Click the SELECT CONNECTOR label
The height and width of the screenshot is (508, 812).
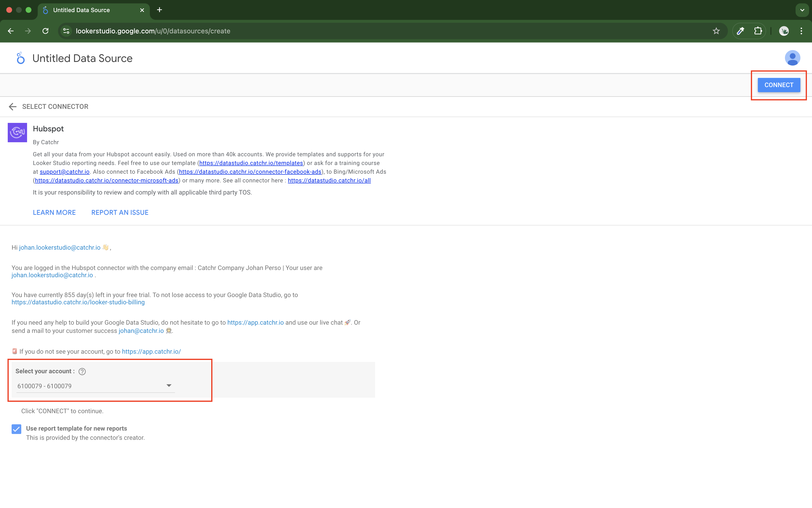tap(55, 106)
